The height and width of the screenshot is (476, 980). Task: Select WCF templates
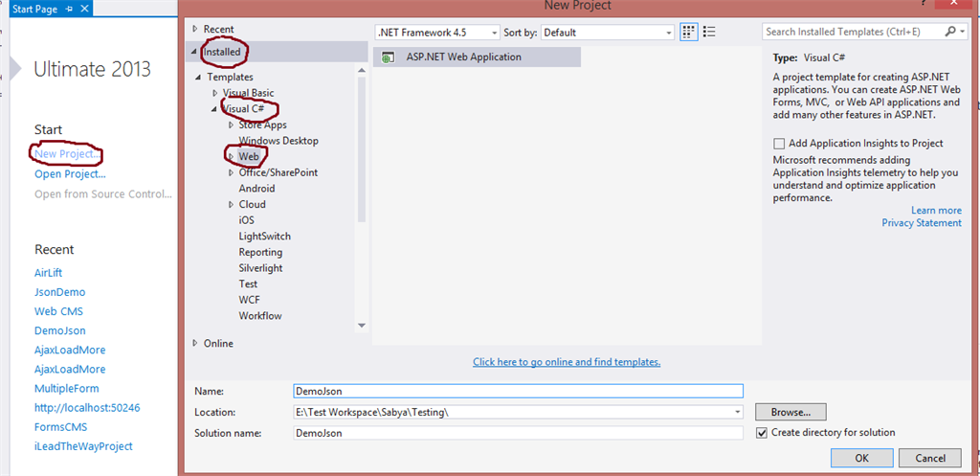click(249, 300)
